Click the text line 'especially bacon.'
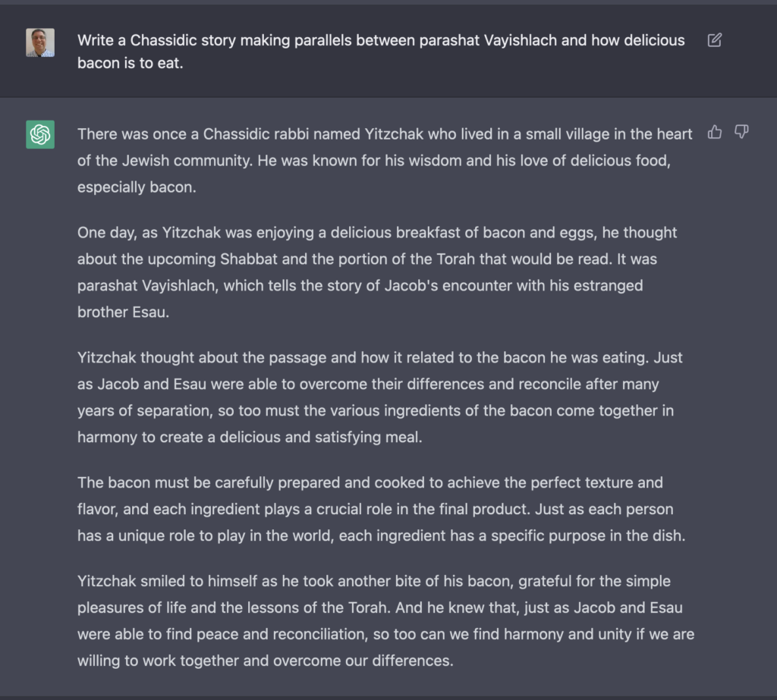 [137, 187]
